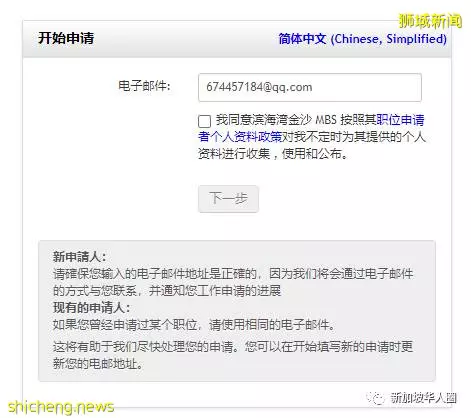Follow the 者个人资料政策 link on second line
This screenshot has width=471, height=418.
pos(240,137)
